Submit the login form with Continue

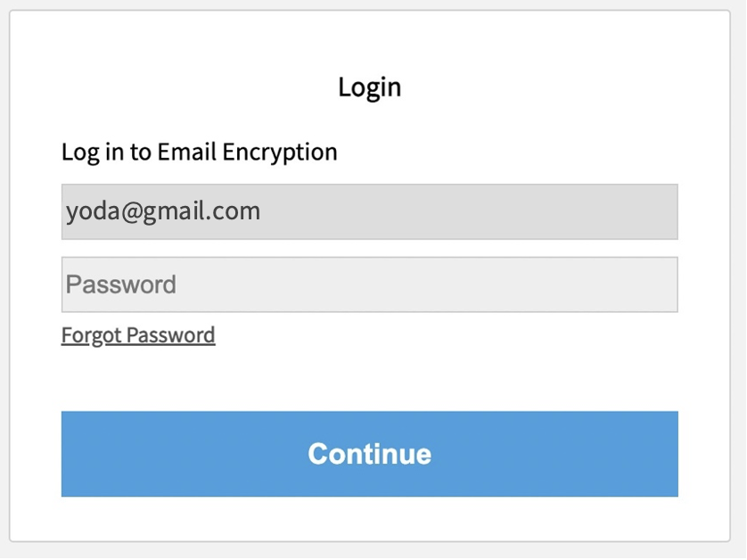369,454
